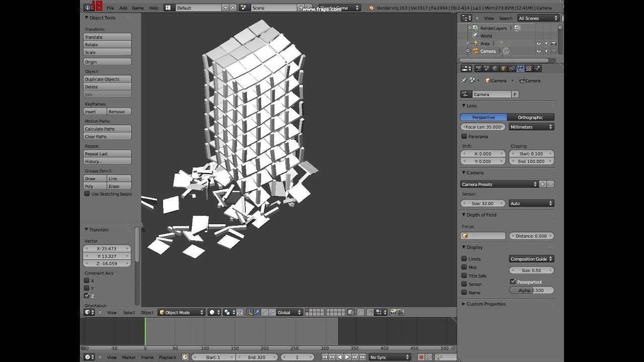Open the World properties tab icon
This screenshot has height=362, width=644.
click(x=495, y=68)
